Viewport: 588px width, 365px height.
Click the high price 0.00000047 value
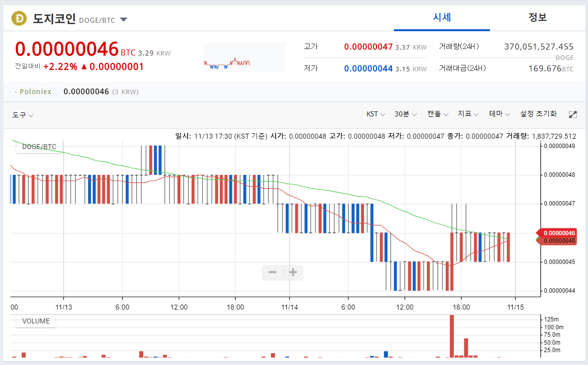click(368, 47)
